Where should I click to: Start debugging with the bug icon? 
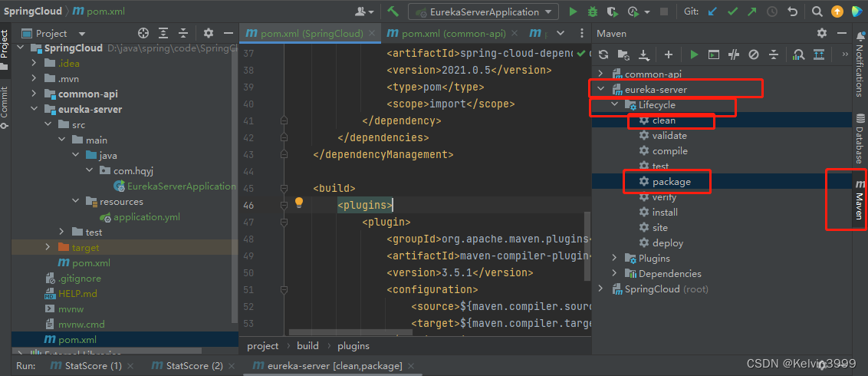593,12
